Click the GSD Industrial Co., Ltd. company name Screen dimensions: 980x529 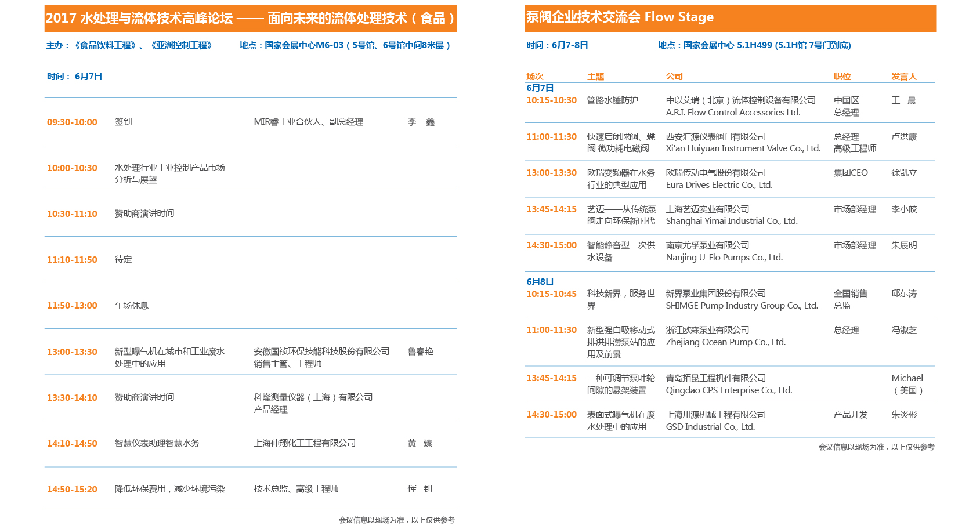coord(710,427)
